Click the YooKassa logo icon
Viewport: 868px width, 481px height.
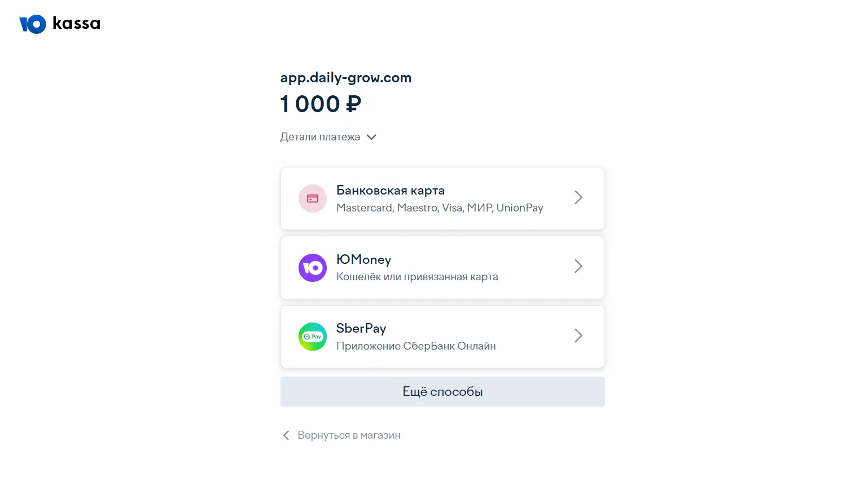33,24
